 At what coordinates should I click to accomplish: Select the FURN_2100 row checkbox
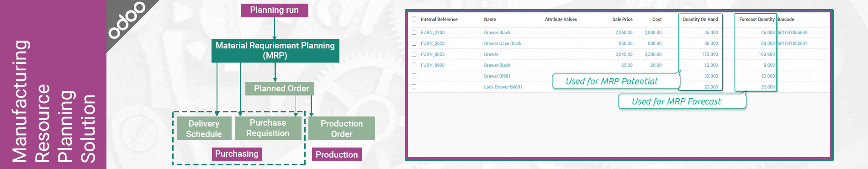(414, 32)
